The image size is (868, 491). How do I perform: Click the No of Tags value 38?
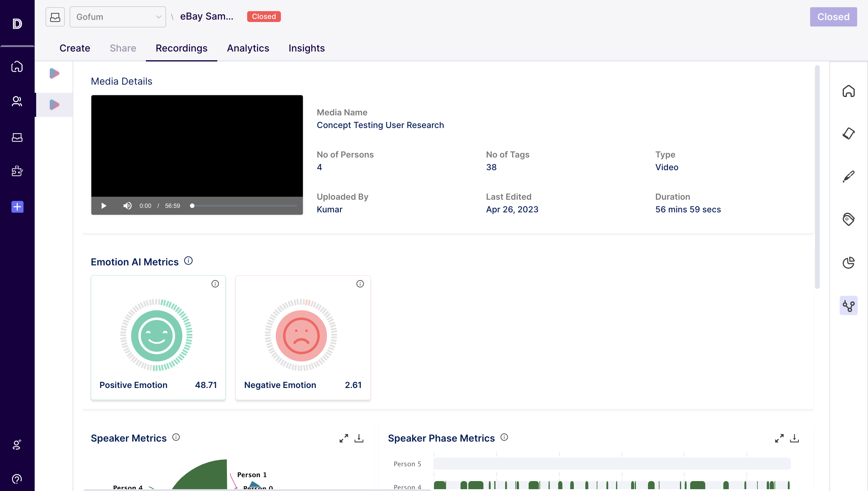pos(491,167)
